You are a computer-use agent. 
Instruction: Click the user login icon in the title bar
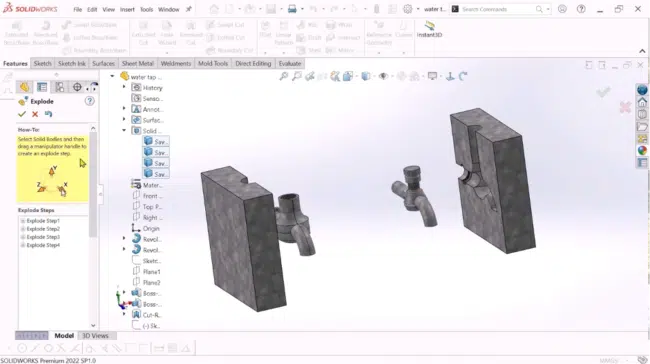point(562,9)
